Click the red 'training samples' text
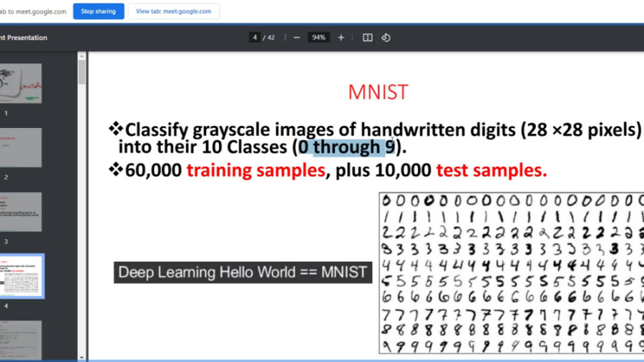Screen dimensions: 644x362 [x=256, y=170]
